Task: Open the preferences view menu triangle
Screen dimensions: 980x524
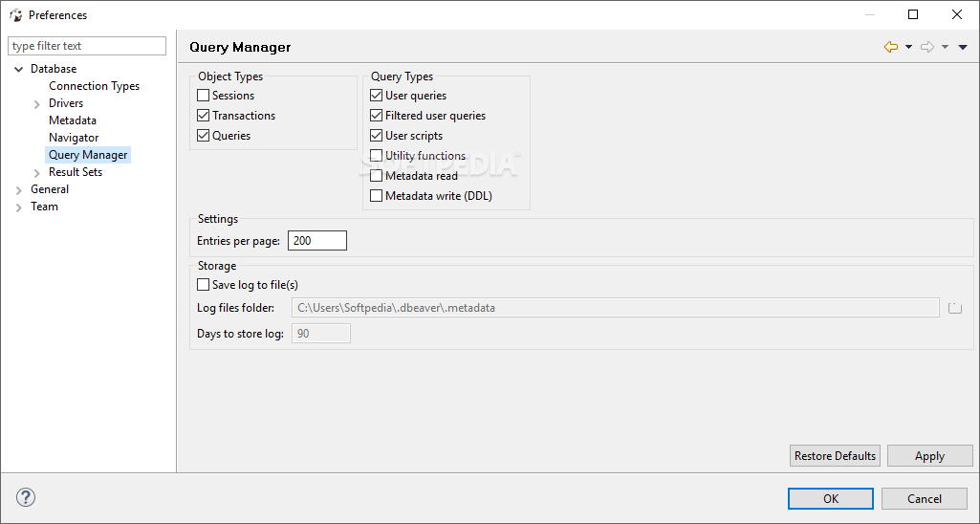Action: (963, 47)
